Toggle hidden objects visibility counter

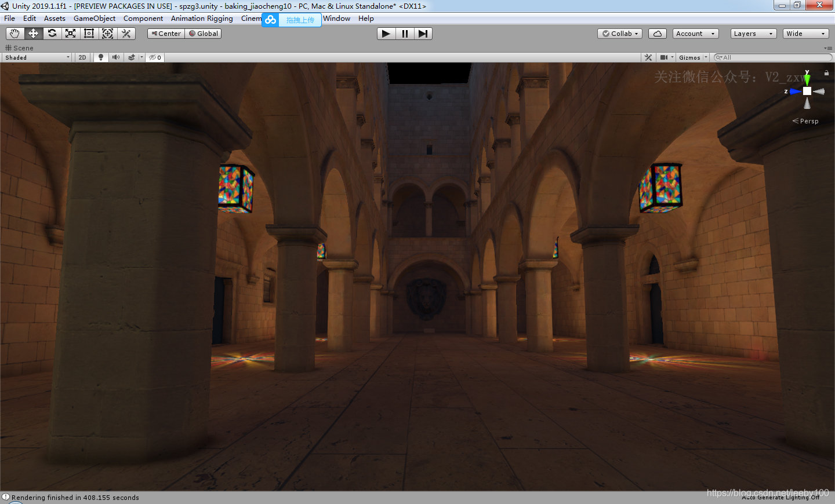tap(155, 57)
